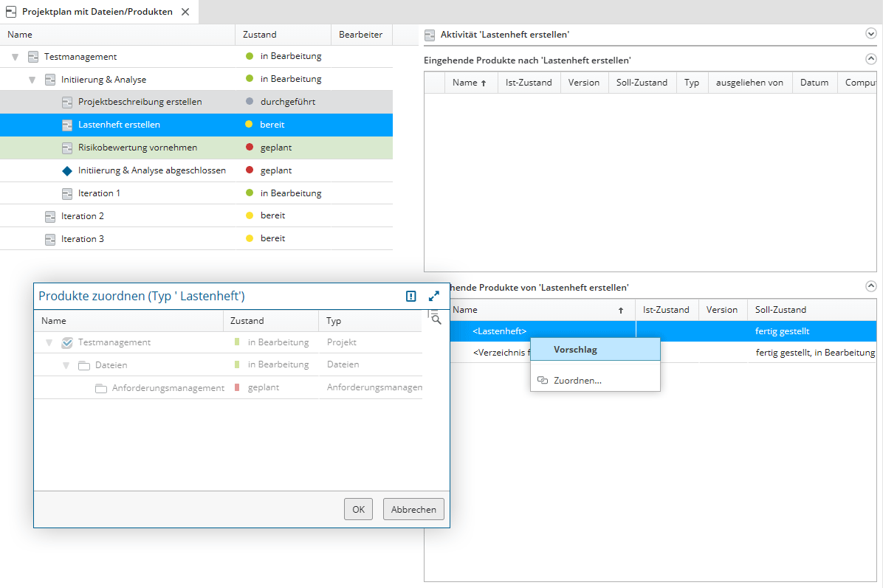Collapse the Eingehende Produkte section chevron
The image size is (883, 588).
(870, 59)
